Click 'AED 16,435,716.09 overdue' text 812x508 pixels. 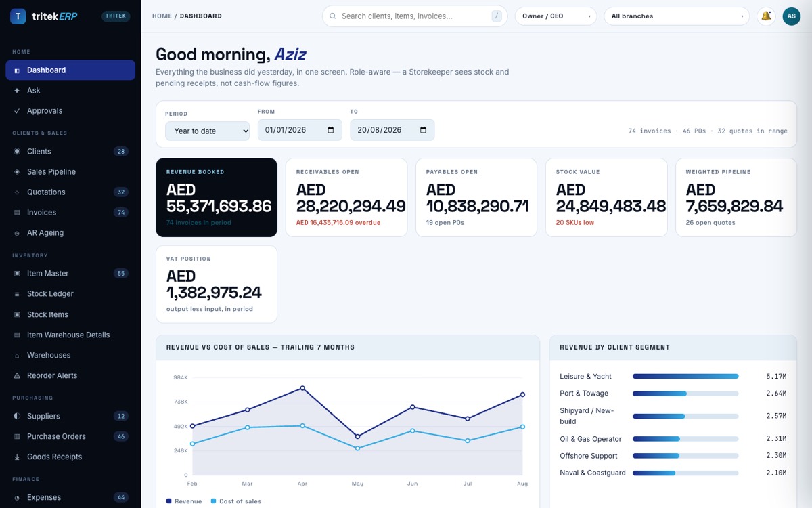(338, 223)
